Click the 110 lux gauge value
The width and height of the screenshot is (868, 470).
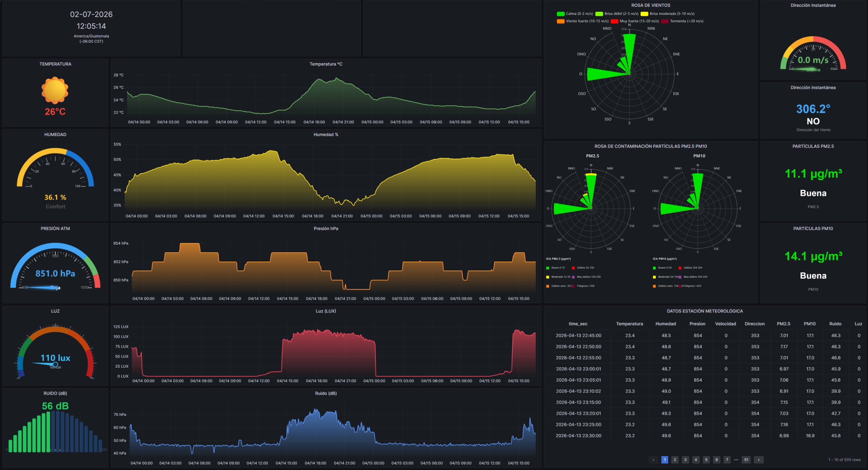click(55, 358)
